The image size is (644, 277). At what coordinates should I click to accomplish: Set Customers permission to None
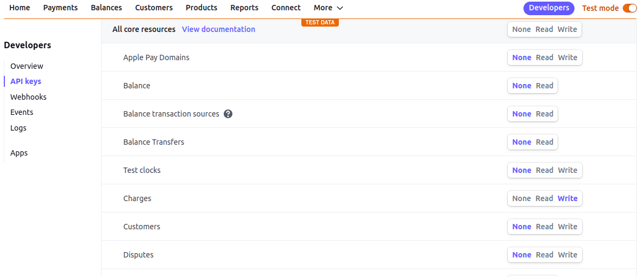coord(522,227)
